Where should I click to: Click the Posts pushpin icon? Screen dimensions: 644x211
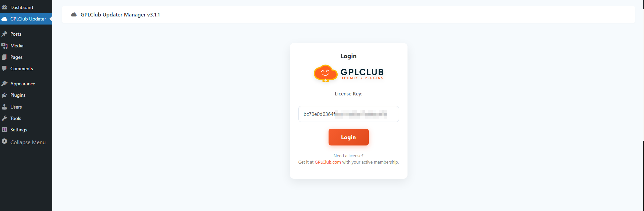click(x=4, y=34)
